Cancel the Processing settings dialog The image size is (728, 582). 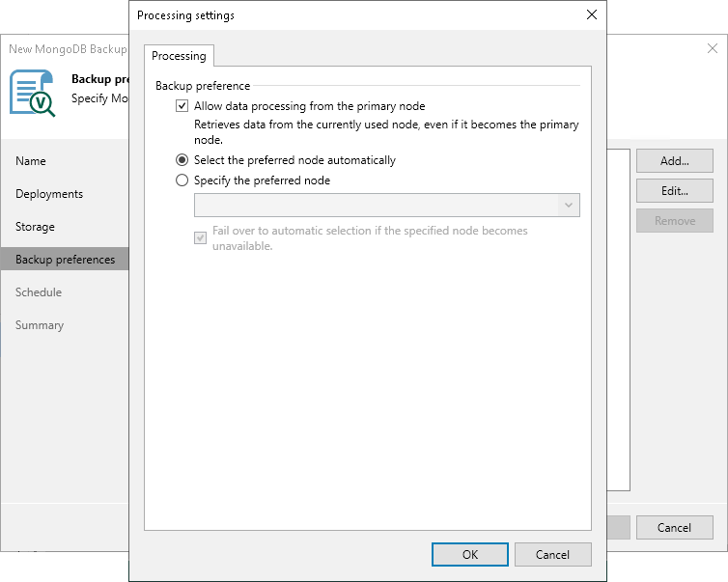552,555
